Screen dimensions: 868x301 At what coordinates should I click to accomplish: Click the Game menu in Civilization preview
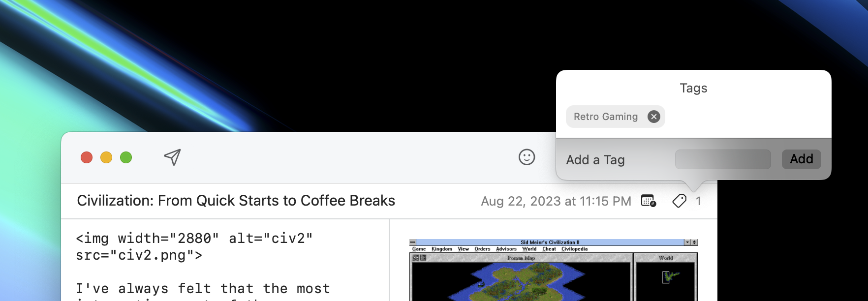pos(419,249)
